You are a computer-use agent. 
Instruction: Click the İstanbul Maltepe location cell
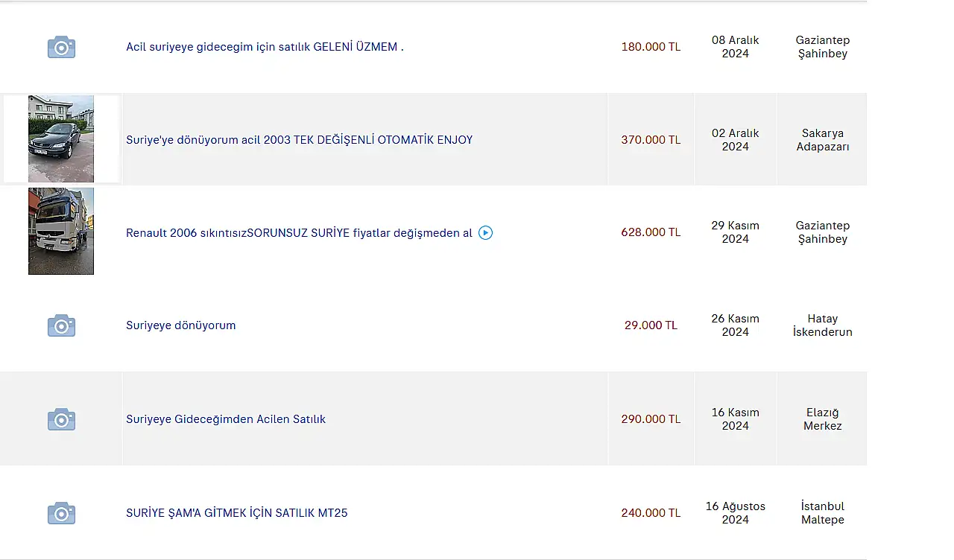click(x=822, y=513)
